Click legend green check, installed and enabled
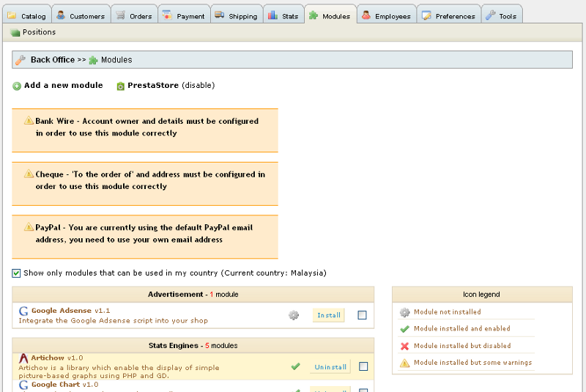 (405, 329)
